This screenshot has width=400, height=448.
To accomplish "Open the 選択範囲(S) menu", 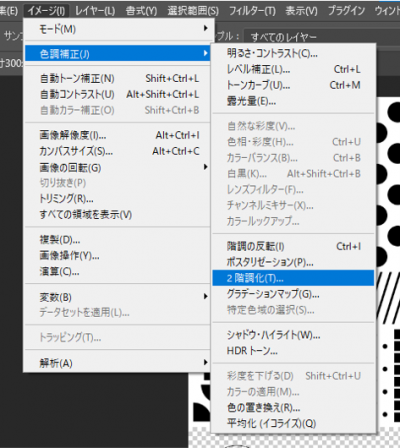I will coord(193,11).
